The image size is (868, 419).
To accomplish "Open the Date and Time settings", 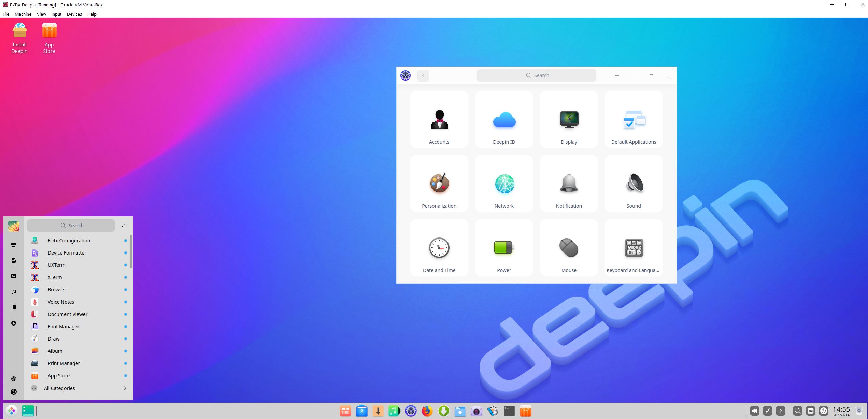I will pyautogui.click(x=439, y=248).
